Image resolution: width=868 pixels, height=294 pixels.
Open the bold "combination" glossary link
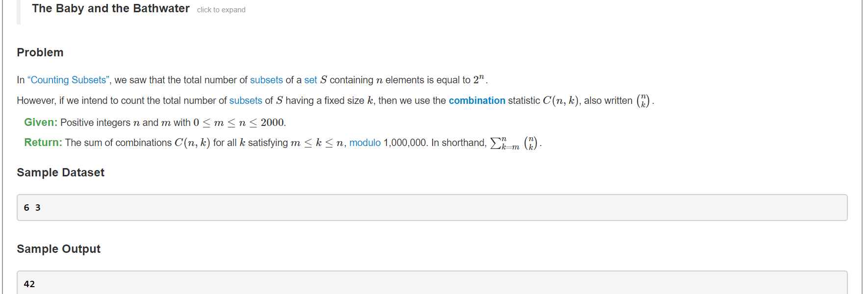pos(477,100)
